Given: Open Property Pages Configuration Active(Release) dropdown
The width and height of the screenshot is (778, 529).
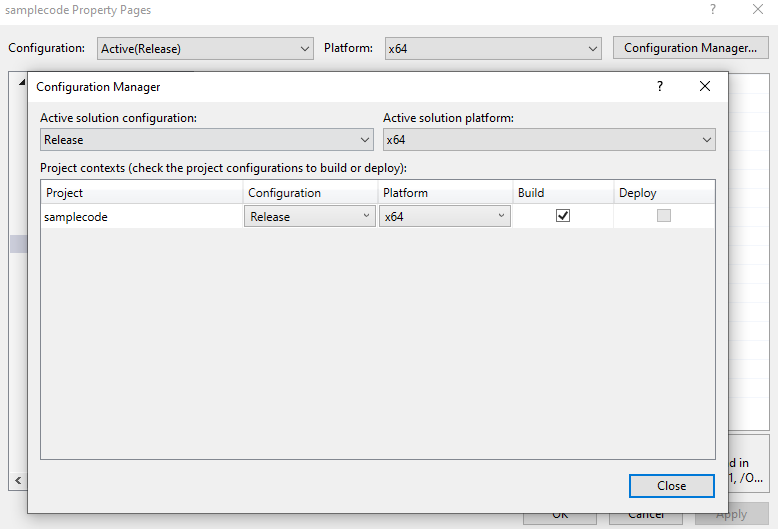Looking at the screenshot, I should [206, 48].
